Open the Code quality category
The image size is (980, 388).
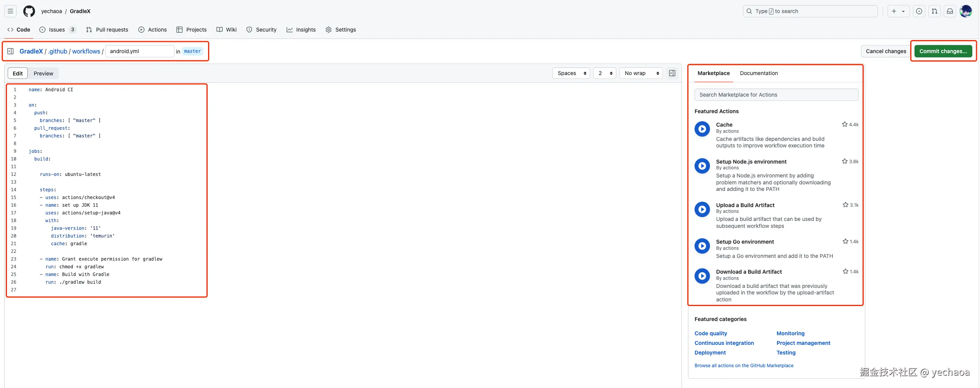(x=711, y=333)
